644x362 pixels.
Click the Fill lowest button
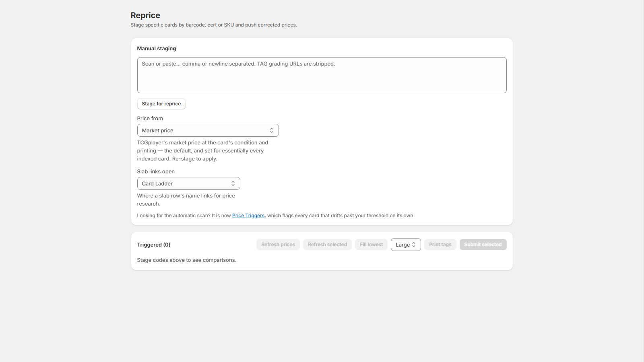pos(371,245)
